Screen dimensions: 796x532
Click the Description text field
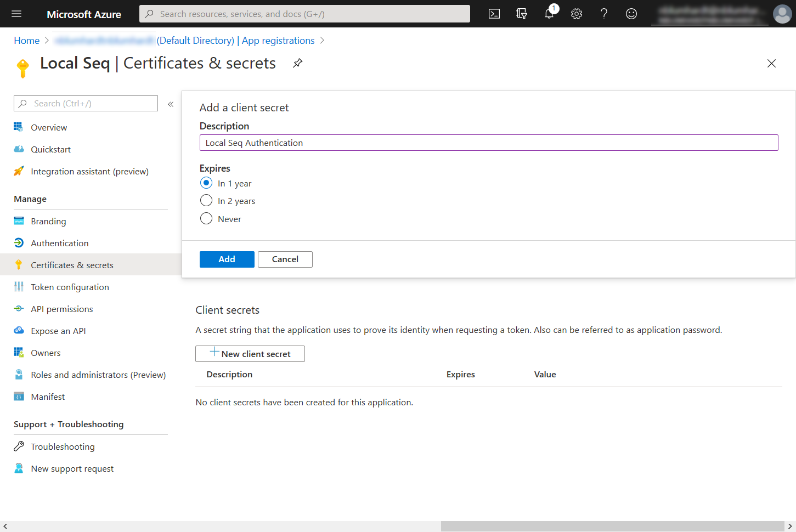(489, 143)
